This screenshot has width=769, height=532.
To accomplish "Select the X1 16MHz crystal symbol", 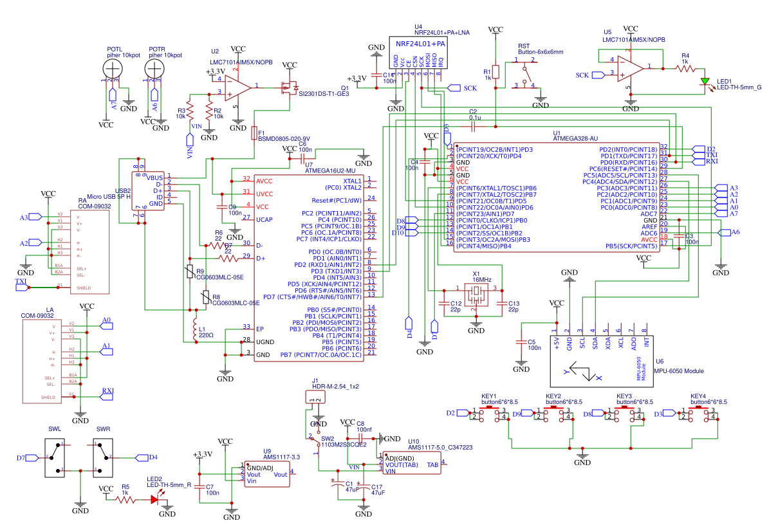I will 476,294.
